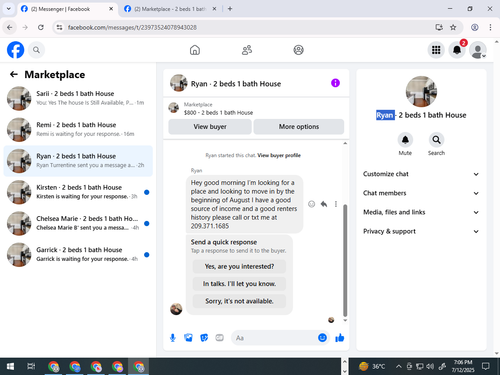Click View buyer button
This screenshot has height=375, width=500.
pyautogui.click(x=210, y=127)
